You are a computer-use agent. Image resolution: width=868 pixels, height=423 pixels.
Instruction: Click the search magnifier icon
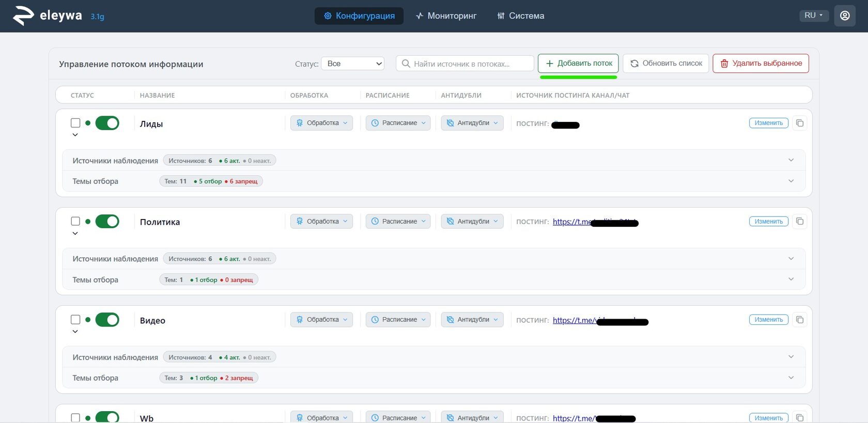click(406, 64)
